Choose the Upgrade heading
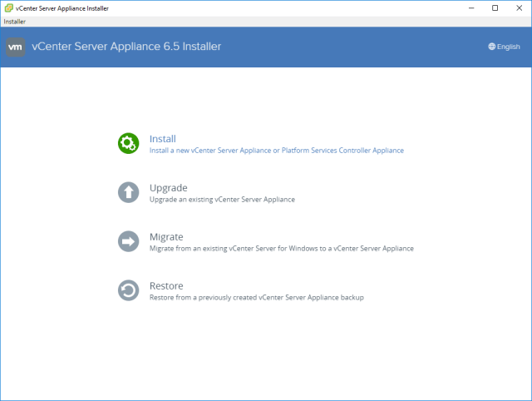 point(168,188)
